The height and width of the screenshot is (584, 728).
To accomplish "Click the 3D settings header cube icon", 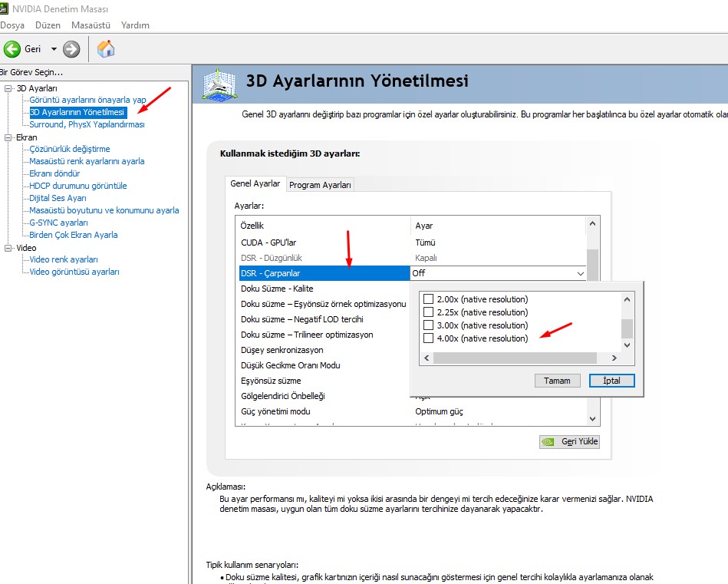I will pyautogui.click(x=219, y=84).
